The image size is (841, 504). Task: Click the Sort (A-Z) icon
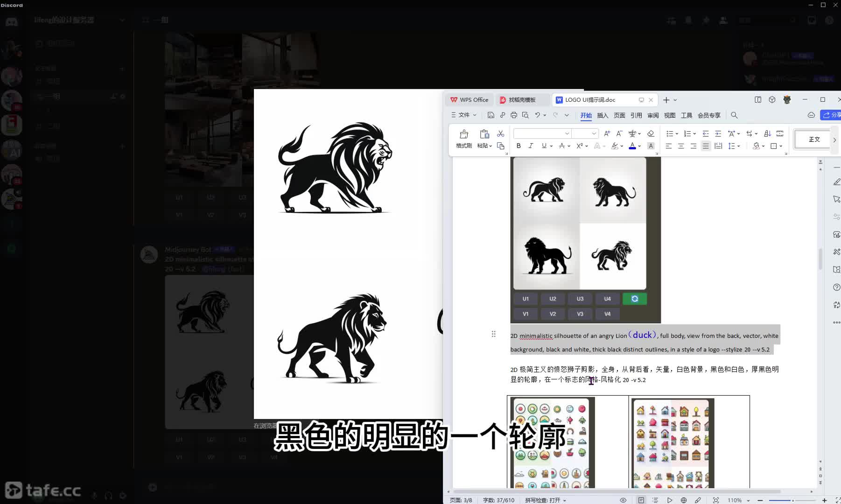(767, 133)
